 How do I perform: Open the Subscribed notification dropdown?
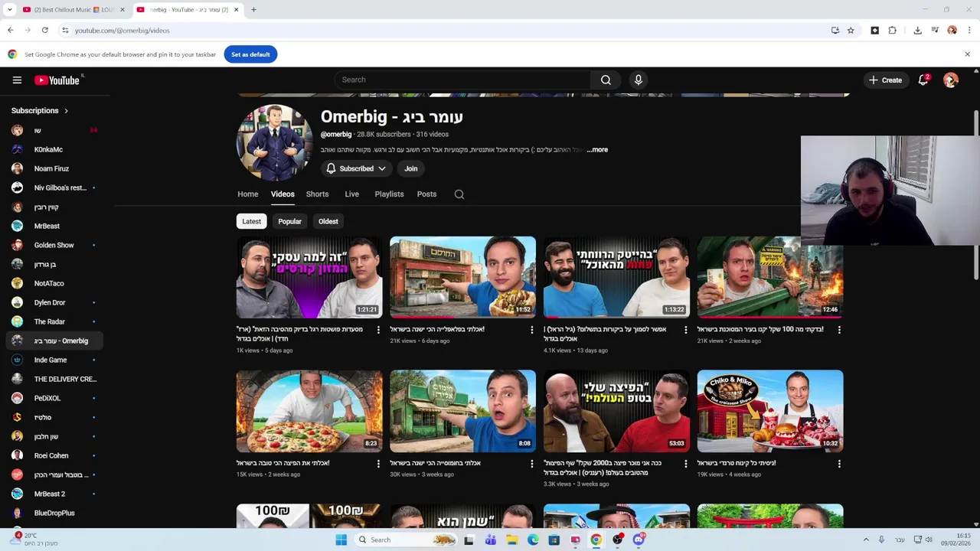click(355, 168)
